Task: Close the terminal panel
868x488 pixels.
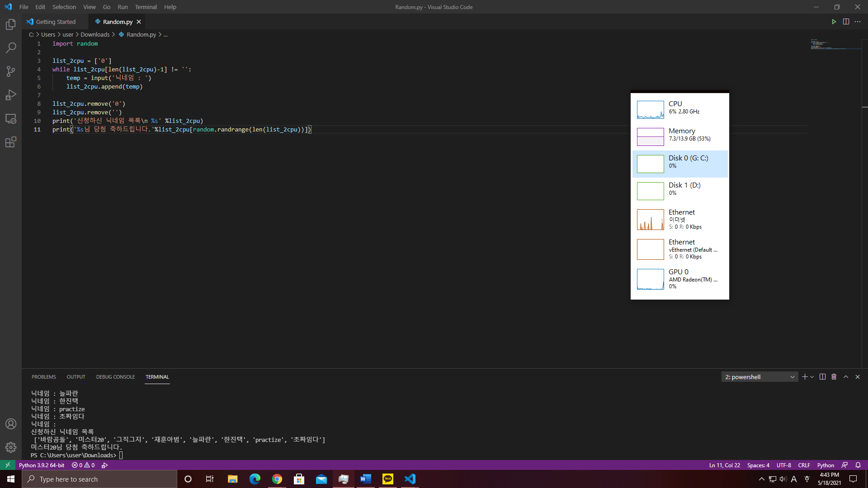Action: [858, 377]
